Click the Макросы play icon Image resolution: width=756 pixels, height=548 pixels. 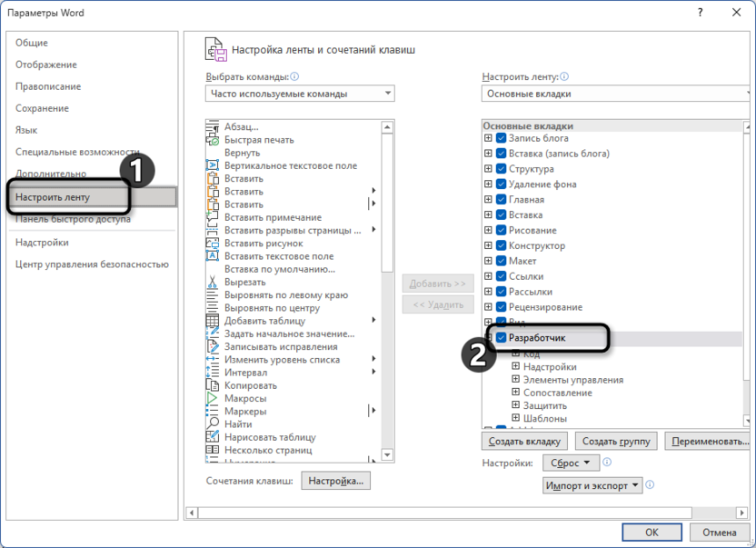click(x=213, y=398)
